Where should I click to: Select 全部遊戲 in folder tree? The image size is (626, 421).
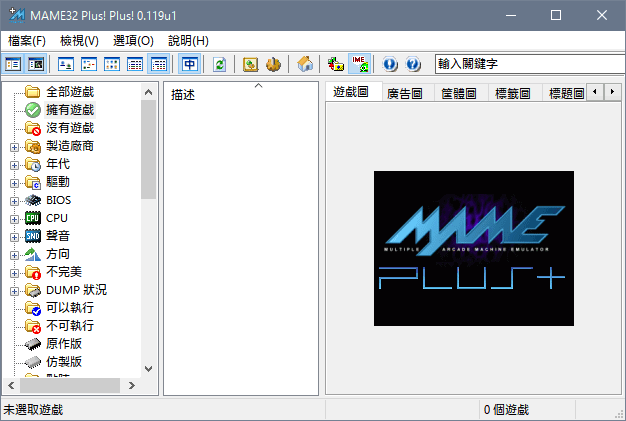point(69,92)
